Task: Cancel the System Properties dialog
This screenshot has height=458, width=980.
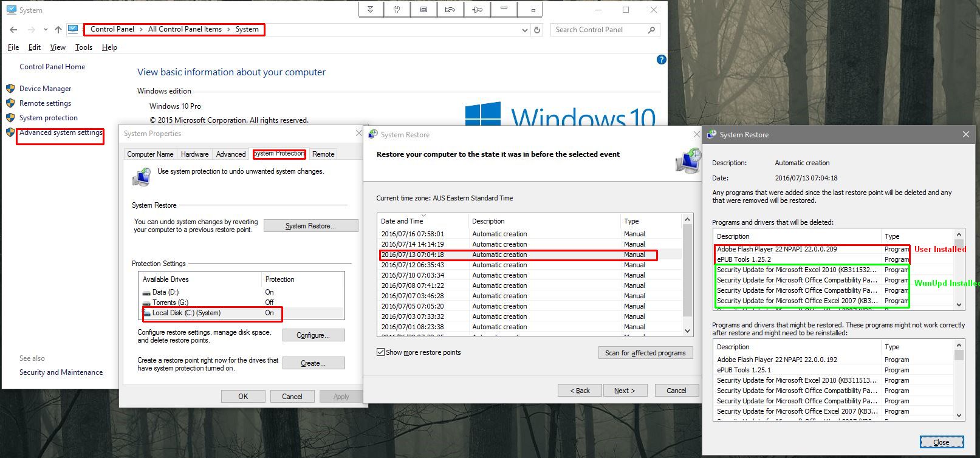Action: 292,397
